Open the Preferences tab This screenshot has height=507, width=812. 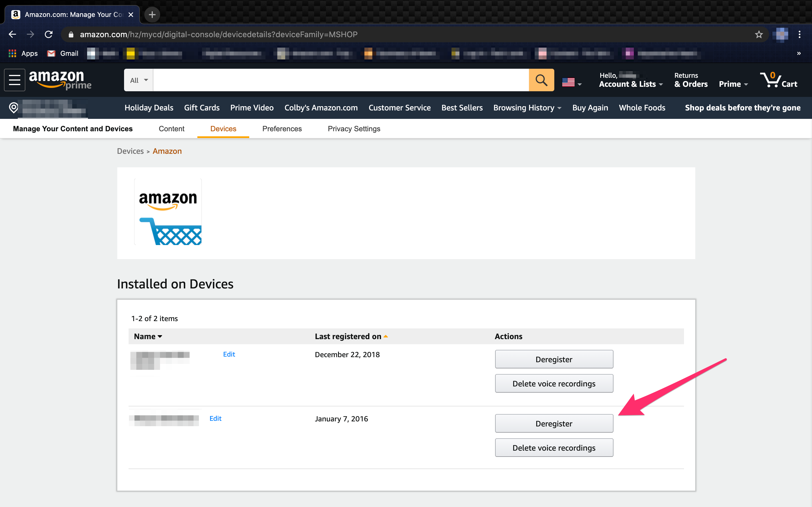click(x=282, y=128)
